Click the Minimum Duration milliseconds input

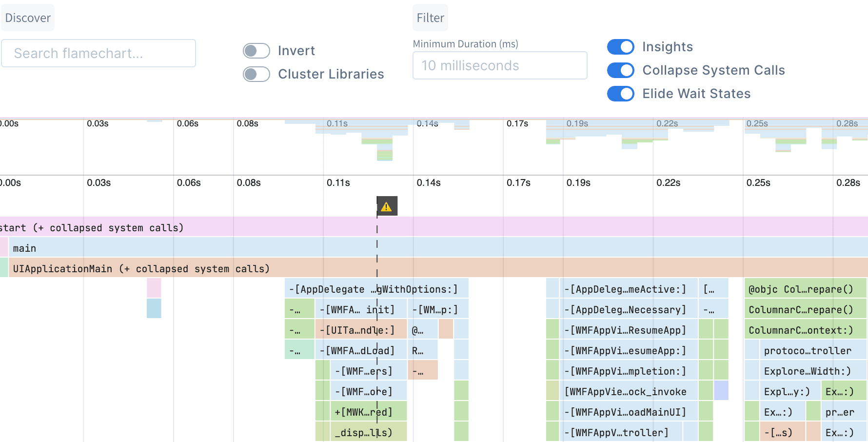point(499,65)
